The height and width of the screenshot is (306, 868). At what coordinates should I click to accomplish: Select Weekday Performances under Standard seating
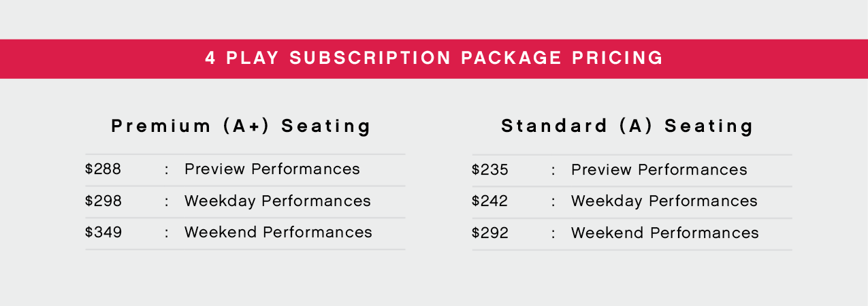point(664,201)
